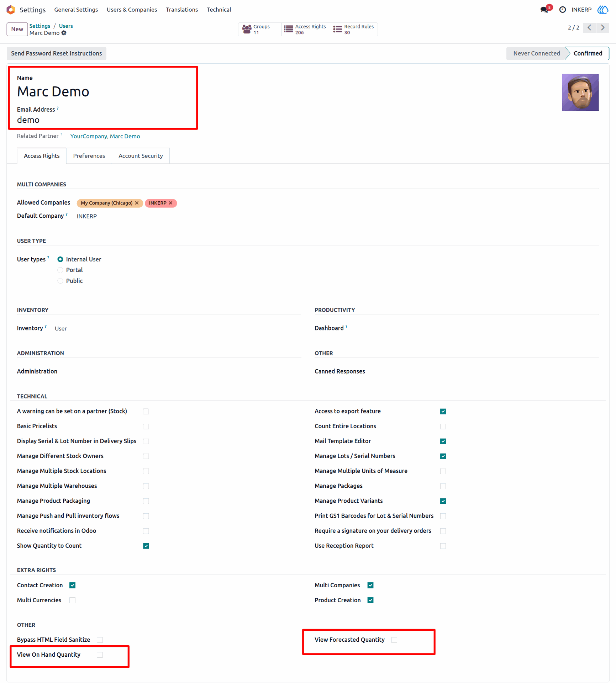Open Technical menu
The width and height of the screenshot is (616, 683).
tap(219, 10)
